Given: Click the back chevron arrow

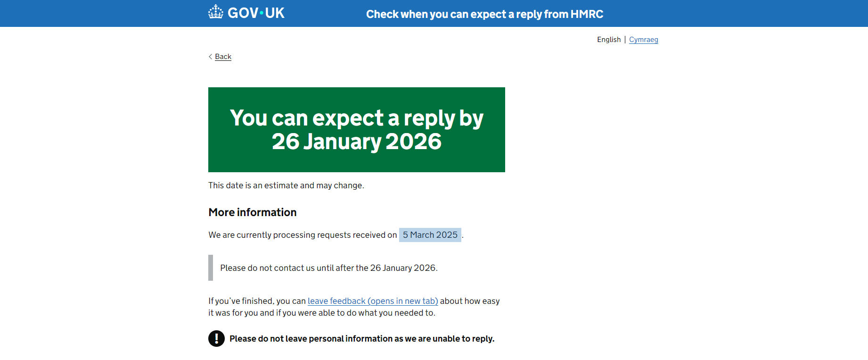Looking at the screenshot, I should point(210,56).
